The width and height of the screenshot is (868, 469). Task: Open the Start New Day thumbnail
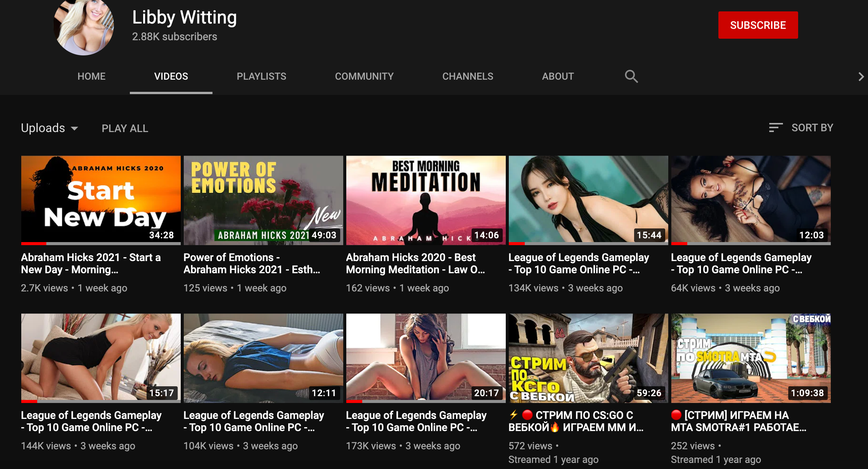tap(101, 200)
